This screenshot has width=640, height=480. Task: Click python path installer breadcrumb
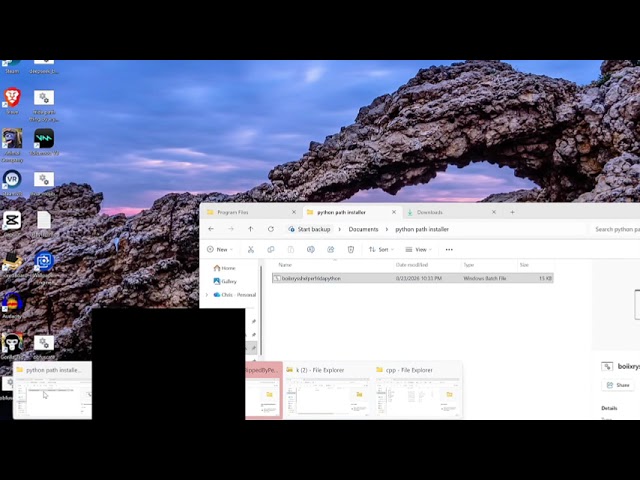[422, 229]
